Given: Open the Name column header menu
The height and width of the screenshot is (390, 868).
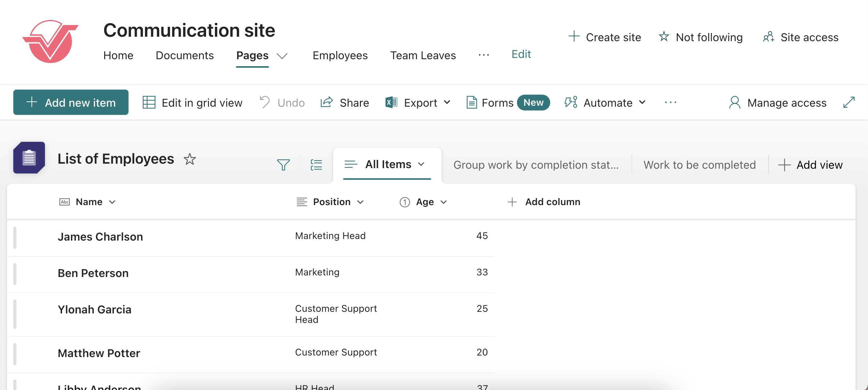Looking at the screenshot, I should [x=89, y=202].
